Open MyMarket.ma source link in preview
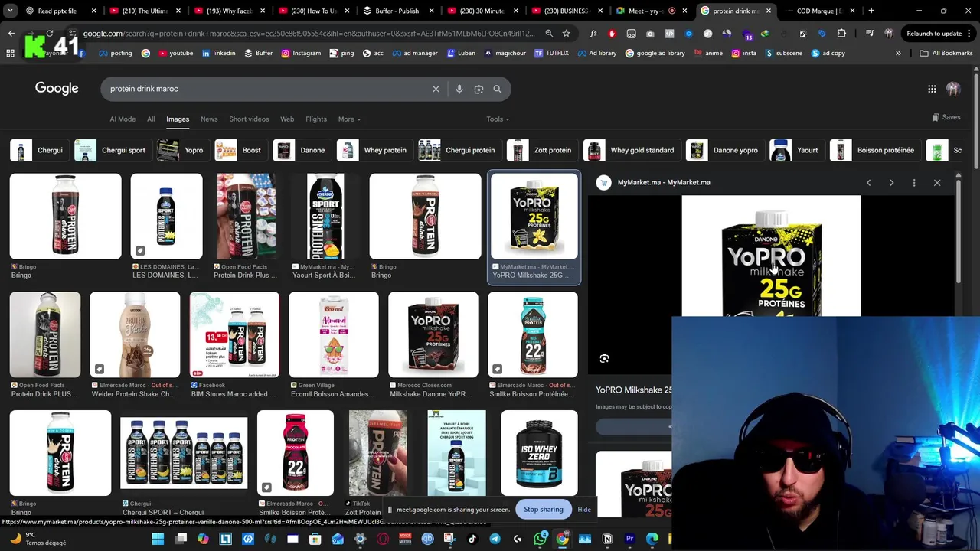 click(x=663, y=182)
